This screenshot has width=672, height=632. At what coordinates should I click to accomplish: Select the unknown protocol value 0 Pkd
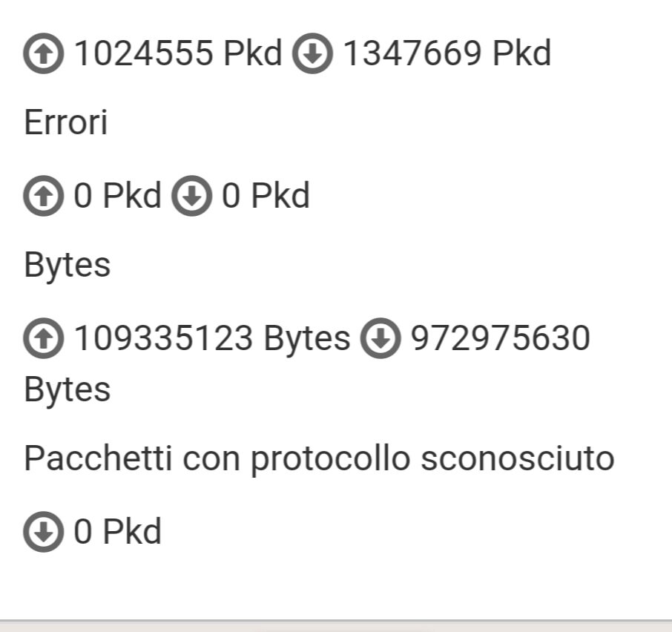pos(117,532)
